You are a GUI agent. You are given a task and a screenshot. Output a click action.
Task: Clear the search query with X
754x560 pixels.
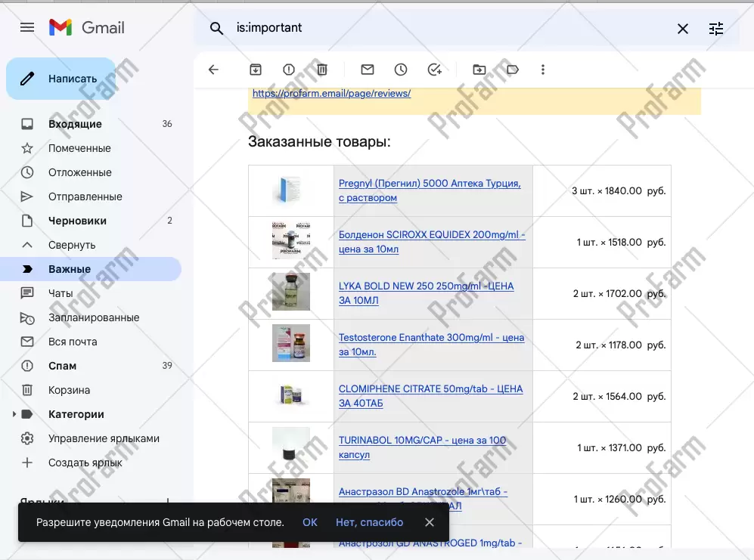[x=682, y=29]
